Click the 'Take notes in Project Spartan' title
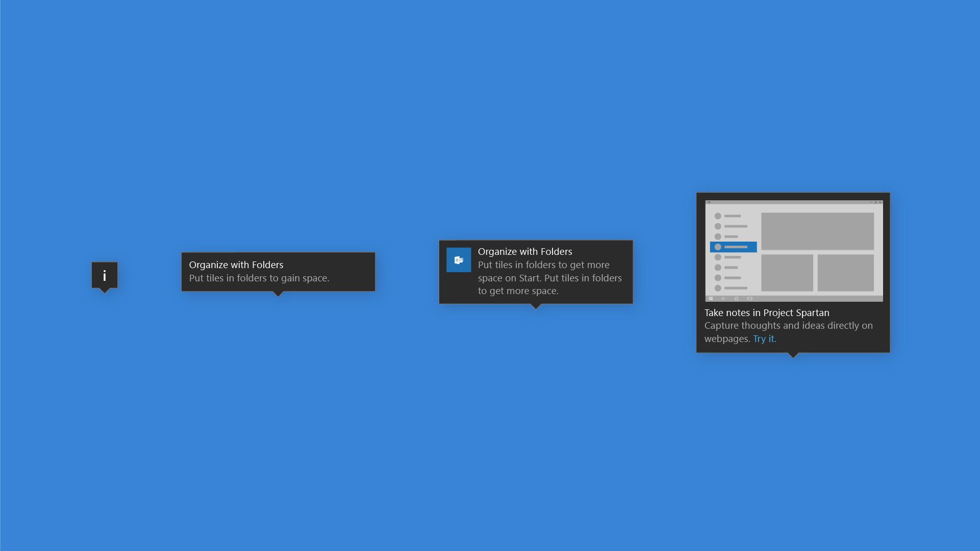Screen dimensions: 980x551 [767, 313]
